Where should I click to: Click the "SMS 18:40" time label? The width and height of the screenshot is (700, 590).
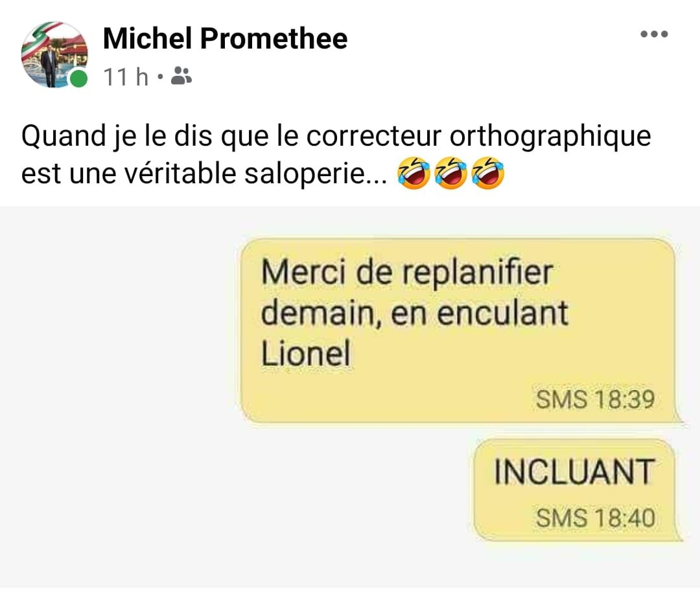[595, 518]
